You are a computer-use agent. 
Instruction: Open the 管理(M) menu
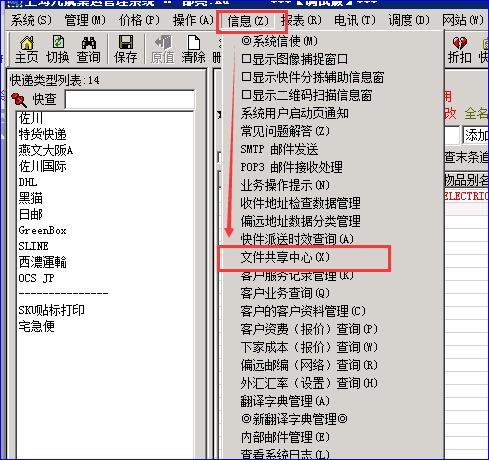85,20
